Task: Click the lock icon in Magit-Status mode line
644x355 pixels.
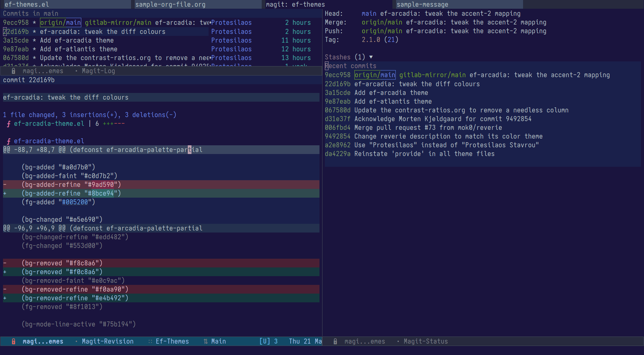Action: [x=335, y=341]
